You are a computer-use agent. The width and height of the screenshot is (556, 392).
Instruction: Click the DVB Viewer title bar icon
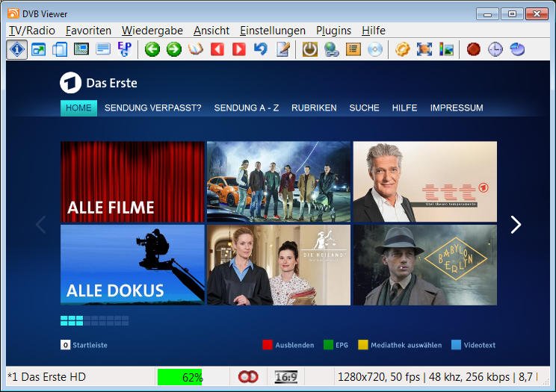tap(13, 13)
